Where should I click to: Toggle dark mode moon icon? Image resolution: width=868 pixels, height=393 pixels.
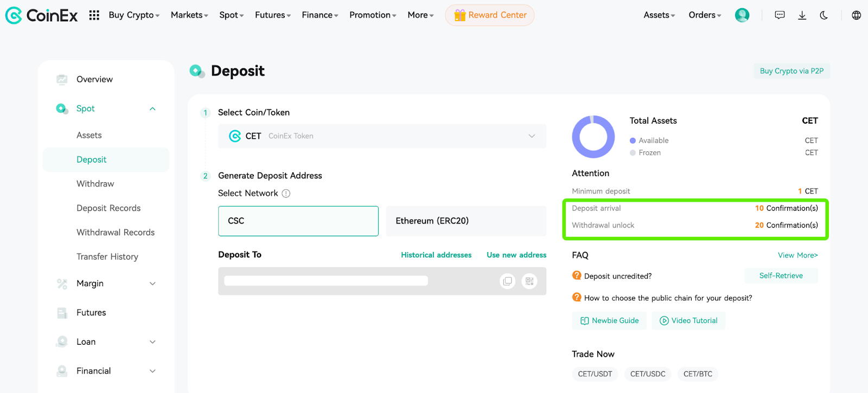(x=824, y=15)
